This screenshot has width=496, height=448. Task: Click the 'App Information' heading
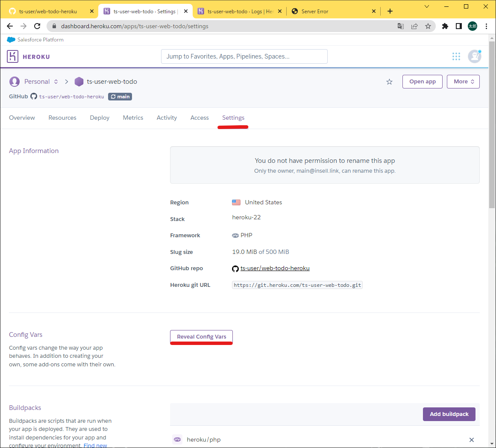coord(34,151)
